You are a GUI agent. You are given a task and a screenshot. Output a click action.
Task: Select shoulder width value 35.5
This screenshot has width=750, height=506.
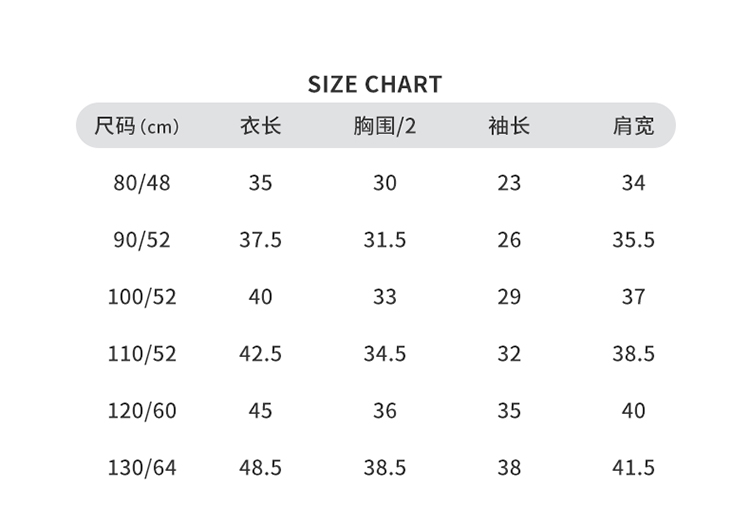tap(633, 240)
